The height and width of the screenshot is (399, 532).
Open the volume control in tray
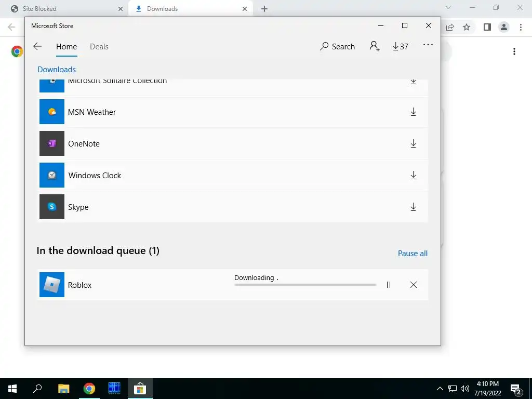465,389
